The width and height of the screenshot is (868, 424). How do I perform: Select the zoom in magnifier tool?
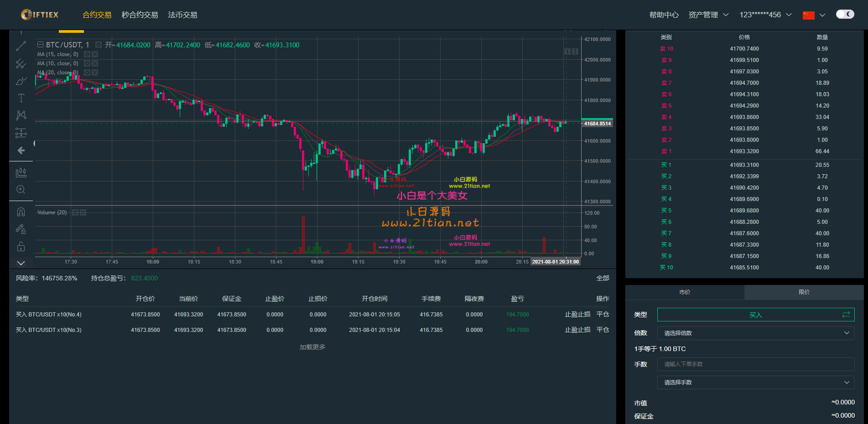coord(21,190)
